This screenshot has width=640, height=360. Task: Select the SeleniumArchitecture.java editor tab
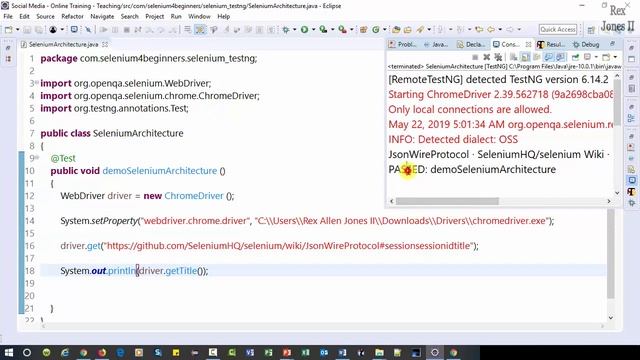(63, 44)
